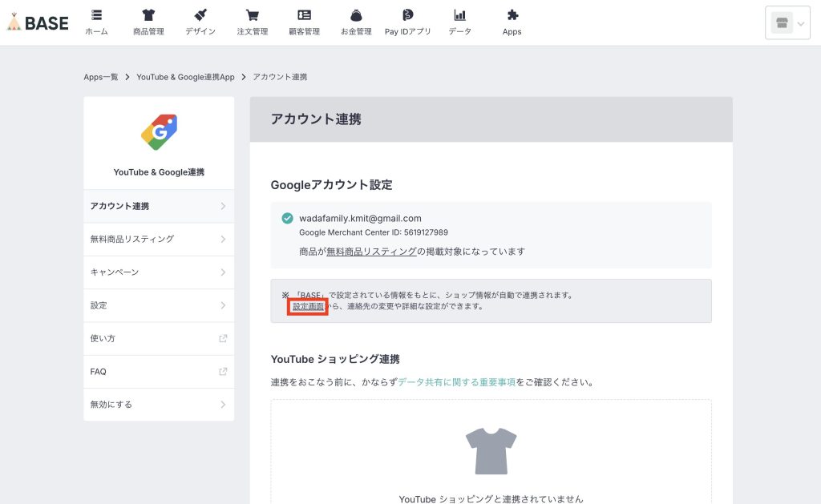Open Pay IDアプリ icon
The height and width of the screenshot is (504, 821).
pyautogui.click(x=408, y=14)
